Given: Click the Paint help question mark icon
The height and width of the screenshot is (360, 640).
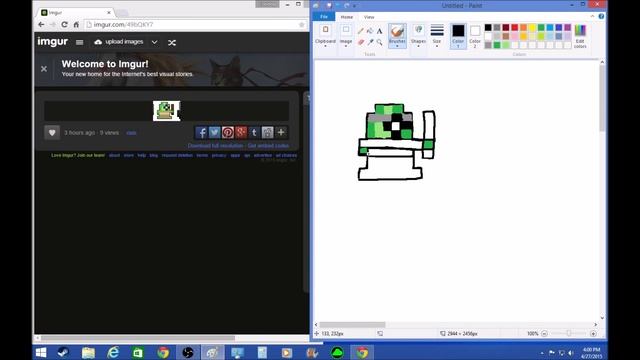Looking at the screenshot, I should pos(601,16).
